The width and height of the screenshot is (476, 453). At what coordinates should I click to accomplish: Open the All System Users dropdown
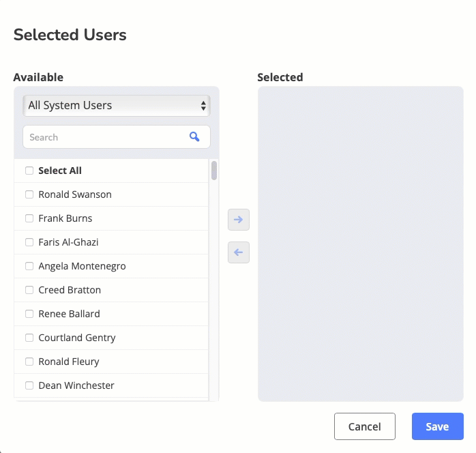click(117, 106)
